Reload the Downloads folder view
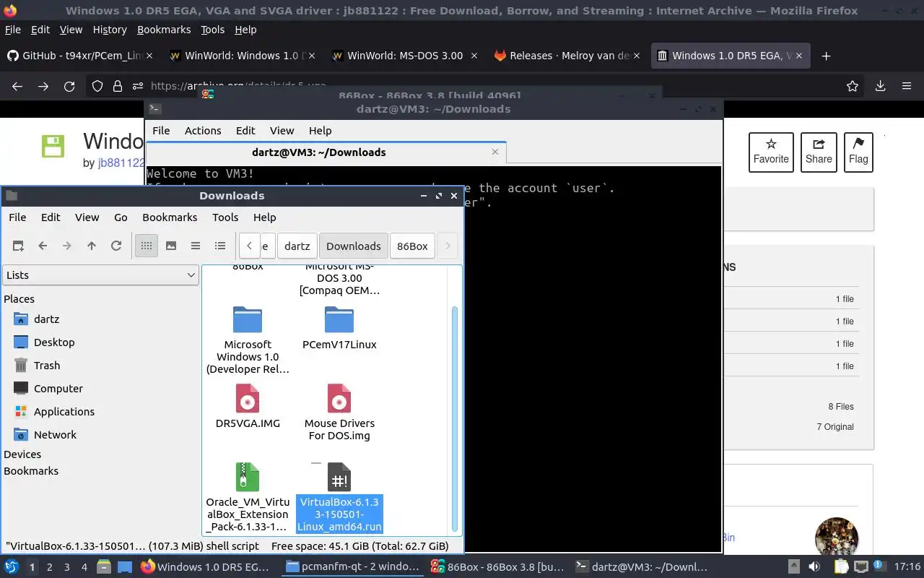The width and height of the screenshot is (924, 578). pos(116,246)
